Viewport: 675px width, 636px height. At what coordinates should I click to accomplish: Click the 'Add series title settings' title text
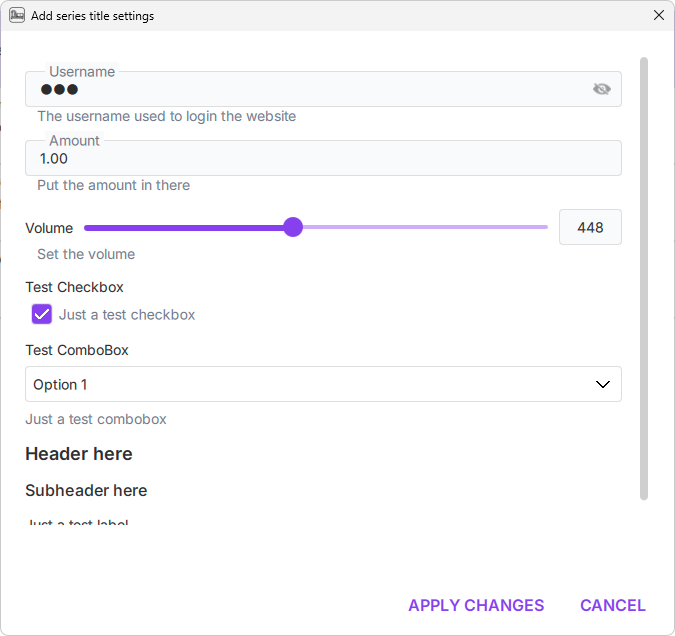click(x=92, y=16)
